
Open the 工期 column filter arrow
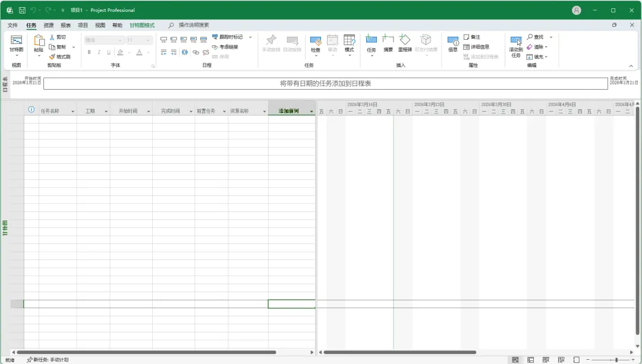point(106,111)
